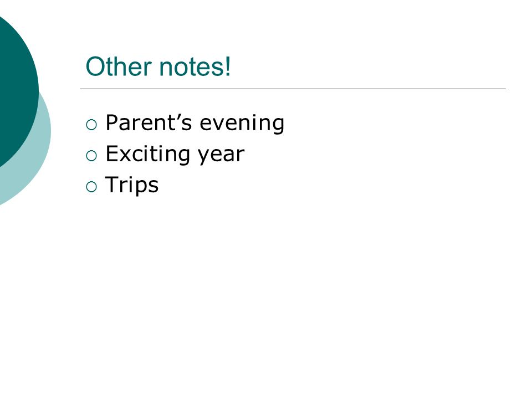Click the Trips bullet text
Screen dimensions: 532x399
pos(132,185)
